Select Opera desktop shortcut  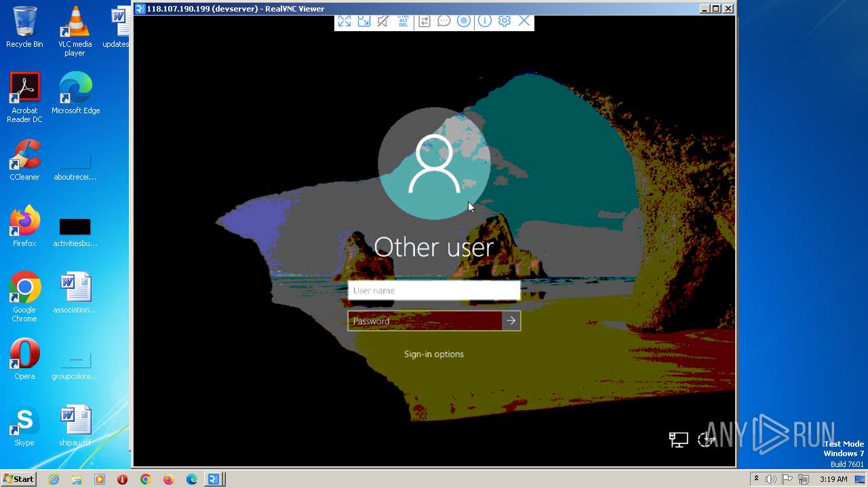click(24, 359)
